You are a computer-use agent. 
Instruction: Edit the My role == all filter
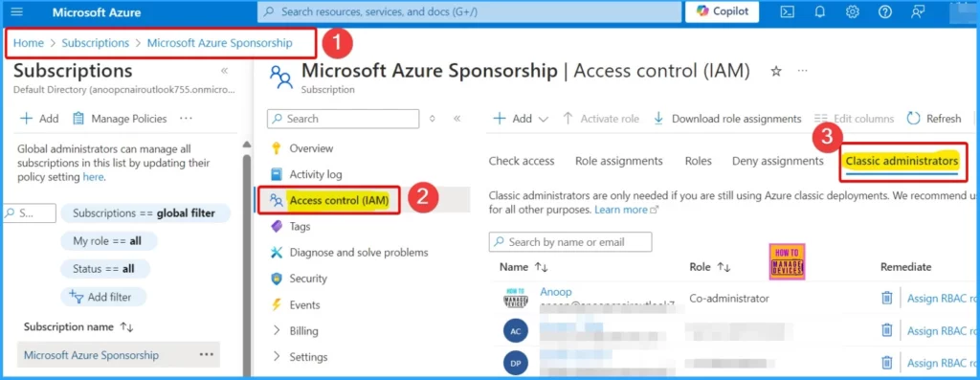pos(109,240)
